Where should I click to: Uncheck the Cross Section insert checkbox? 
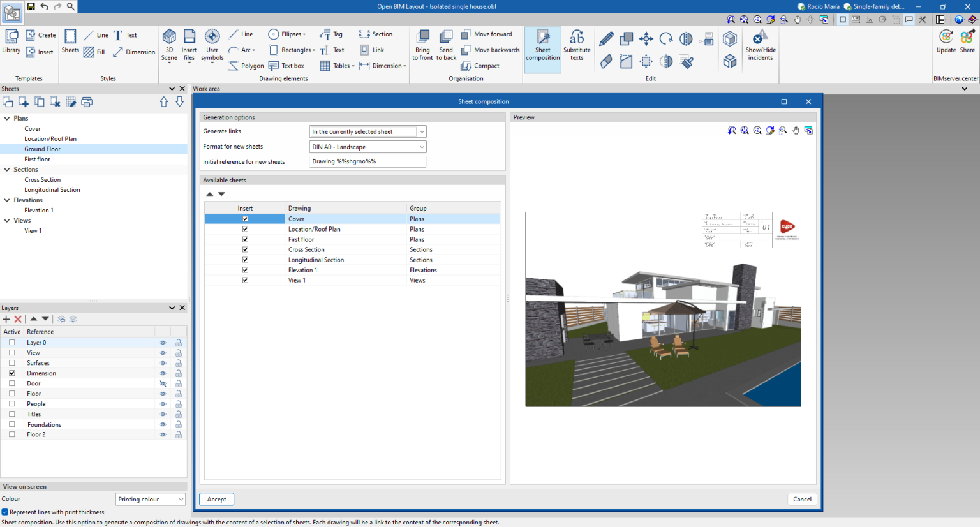(245, 249)
